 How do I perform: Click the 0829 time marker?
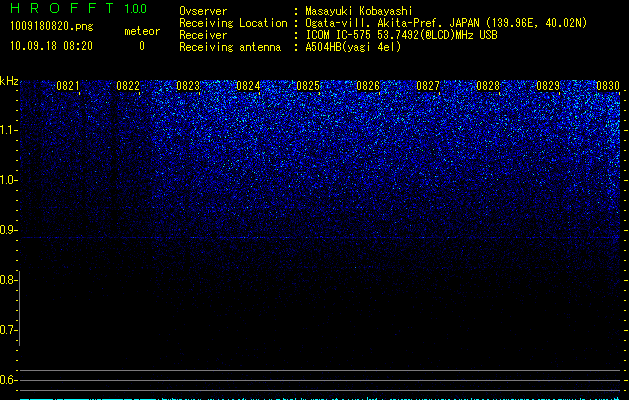tap(548, 86)
